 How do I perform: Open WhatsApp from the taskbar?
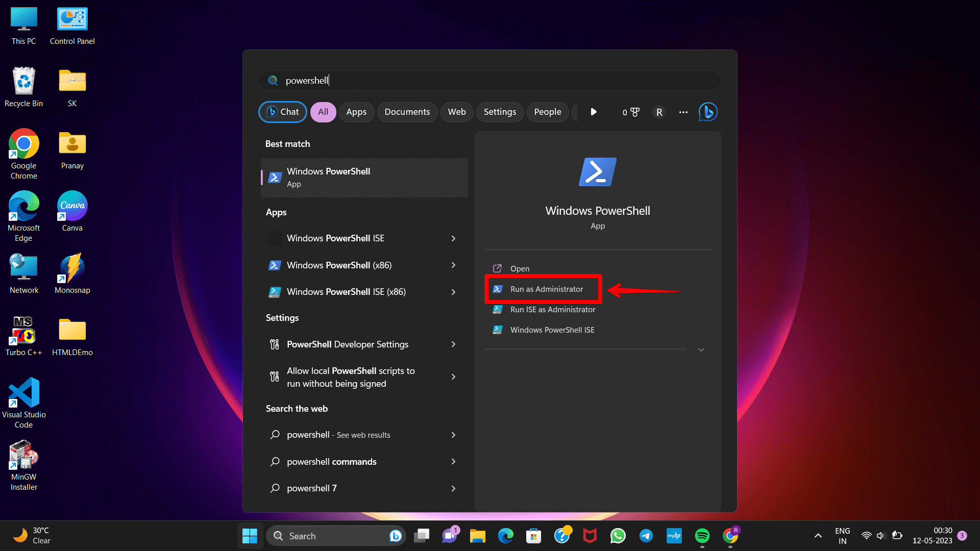618,536
